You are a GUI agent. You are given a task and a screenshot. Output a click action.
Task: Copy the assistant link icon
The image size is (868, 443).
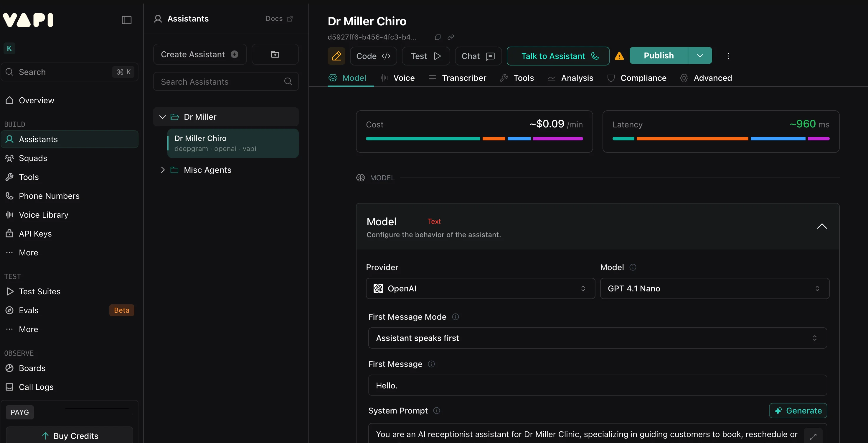pyautogui.click(x=450, y=37)
